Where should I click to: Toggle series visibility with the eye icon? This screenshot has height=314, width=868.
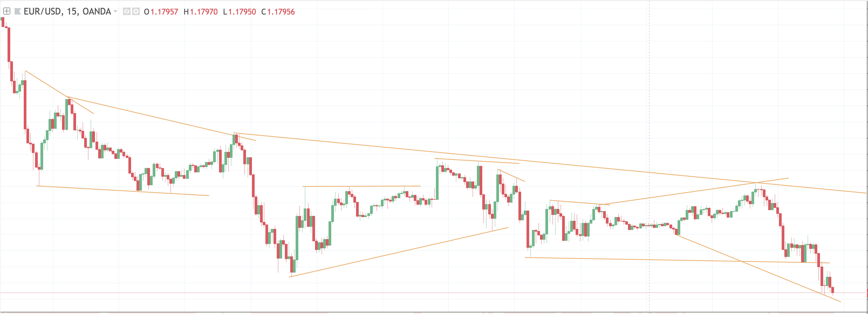[127, 11]
